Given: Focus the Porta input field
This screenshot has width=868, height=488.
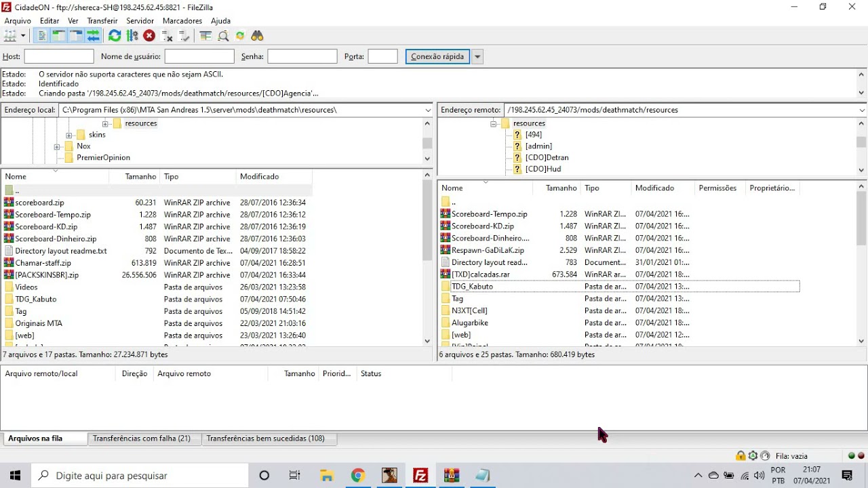Looking at the screenshot, I should tap(383, 57).
